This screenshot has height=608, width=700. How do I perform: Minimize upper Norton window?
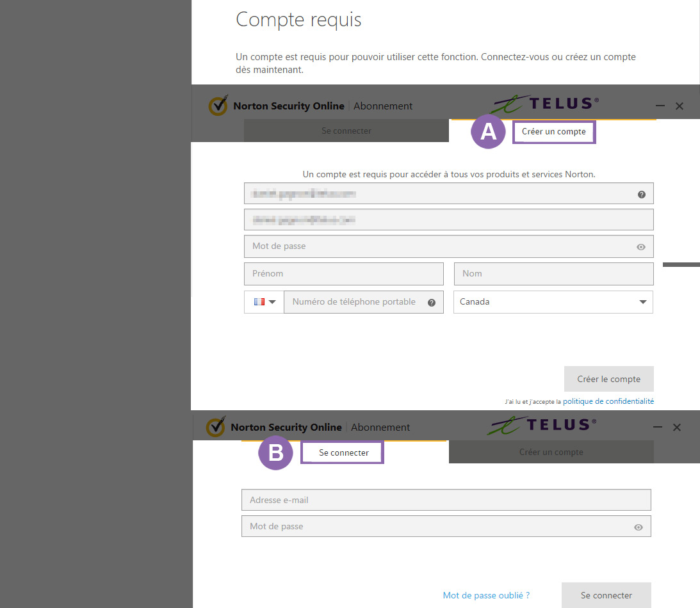(660, 106)
